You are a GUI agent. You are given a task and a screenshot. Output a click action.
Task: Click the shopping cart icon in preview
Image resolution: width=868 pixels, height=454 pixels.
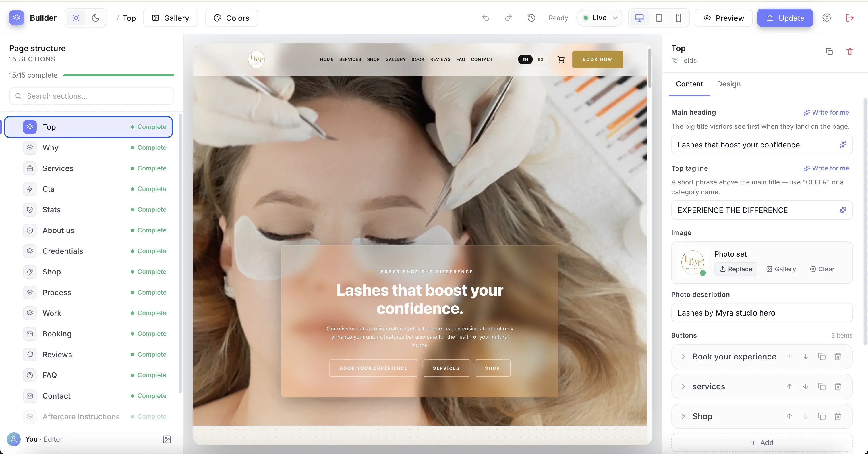pos(561,59)
